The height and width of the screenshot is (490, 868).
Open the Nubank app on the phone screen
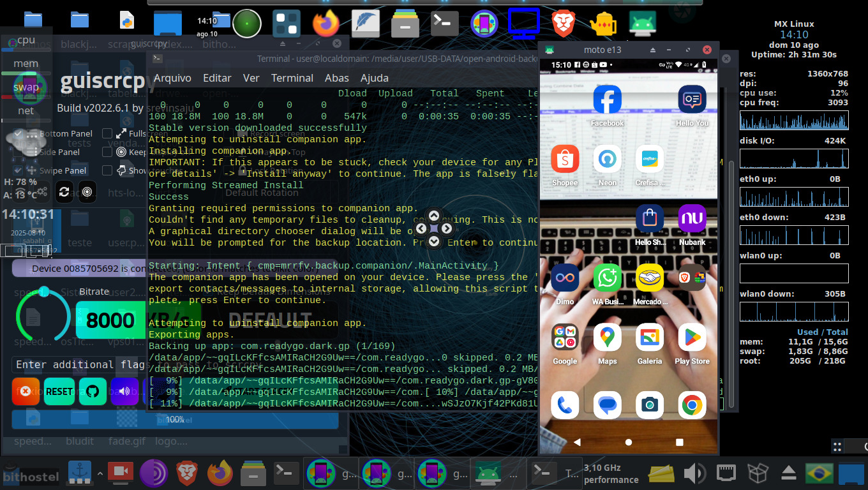692,219
